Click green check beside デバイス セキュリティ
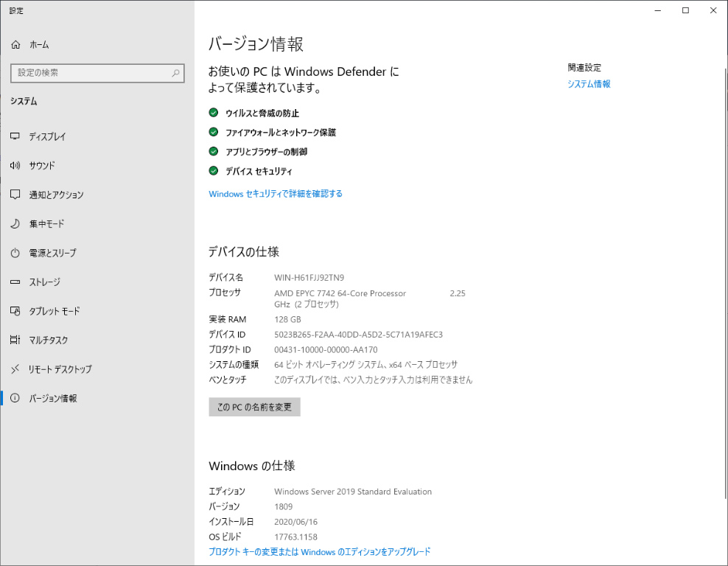 point(214,171)
